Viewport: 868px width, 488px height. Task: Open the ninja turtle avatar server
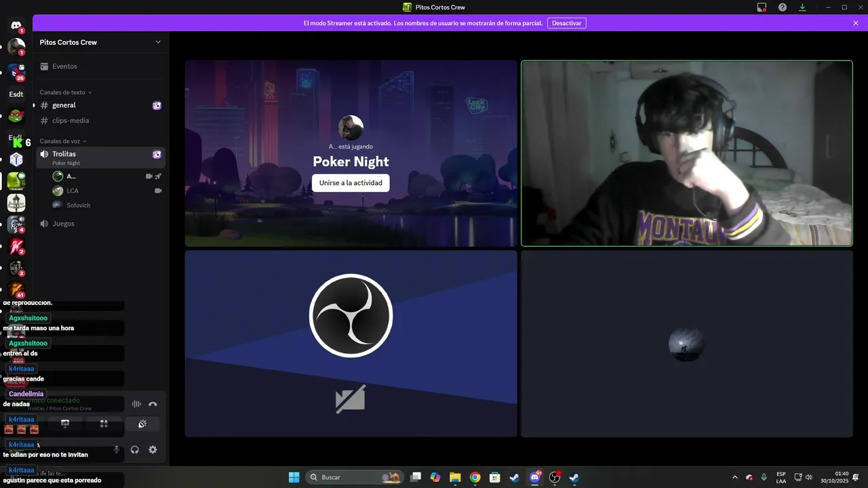[x=16, y=116]
